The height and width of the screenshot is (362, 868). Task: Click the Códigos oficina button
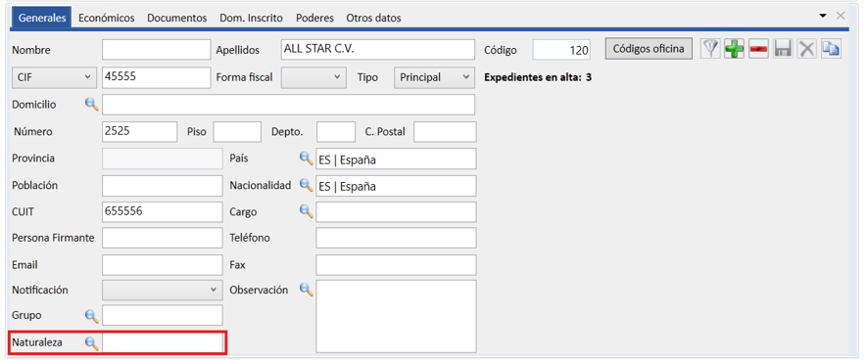coord(649,49)
